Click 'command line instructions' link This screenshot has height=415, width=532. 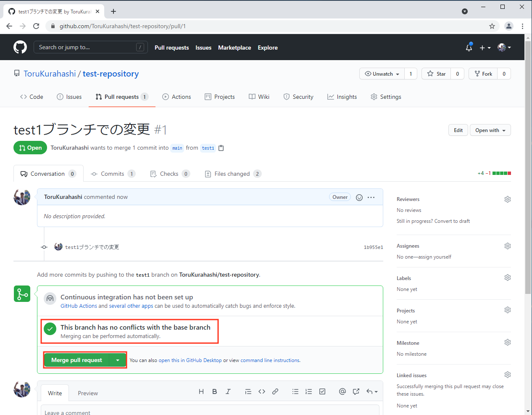click(270, 360)
